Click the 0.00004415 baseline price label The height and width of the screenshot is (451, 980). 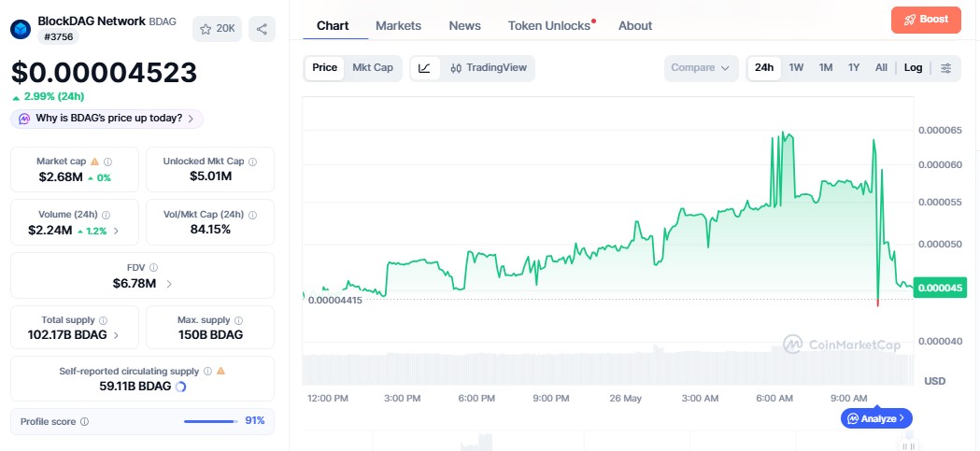coord(335,300)
